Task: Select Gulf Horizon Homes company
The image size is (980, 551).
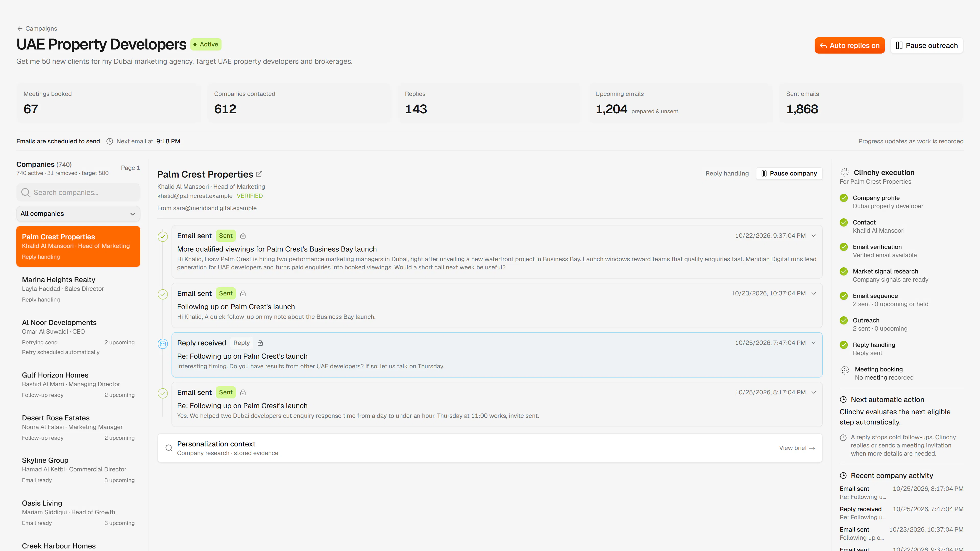Action: pos(78,385)
